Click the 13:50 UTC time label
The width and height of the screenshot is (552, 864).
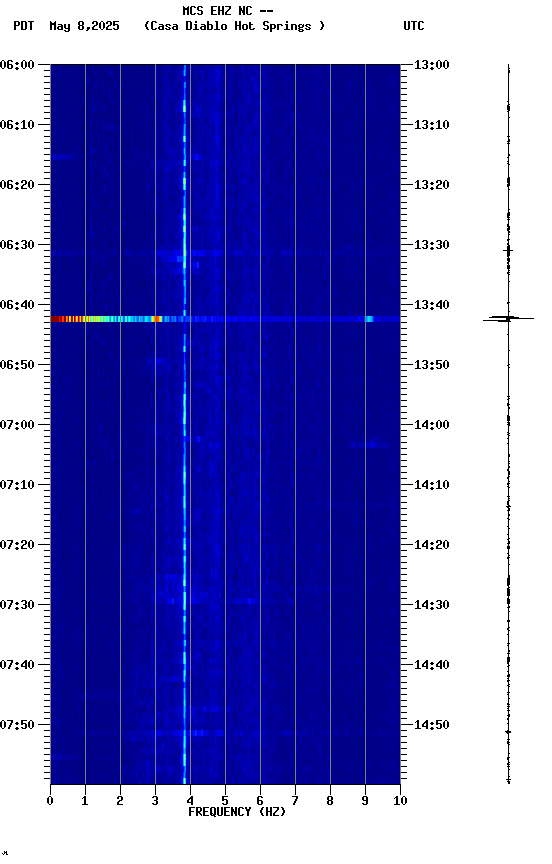pyautogui.click(x=432, y=365)
